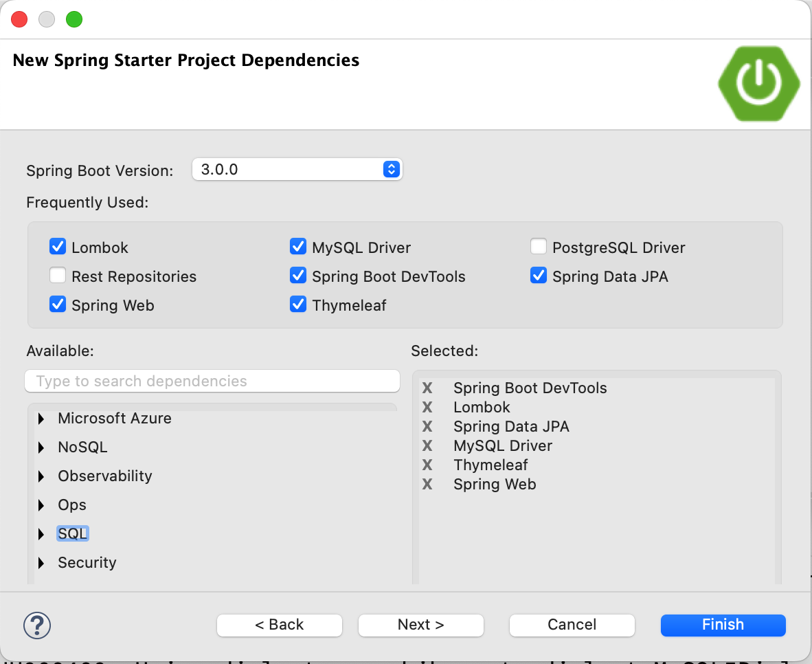Remove Spring Web via its X icon
Image resolution: width=812 pixels, height=664 pixels.
tap(427, 485)
